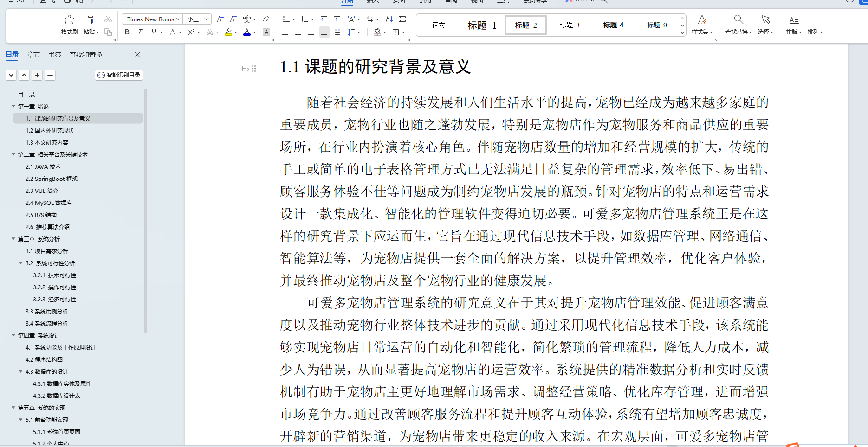
Task: Toggle bold formatting
Action: [x=127, y=32]
